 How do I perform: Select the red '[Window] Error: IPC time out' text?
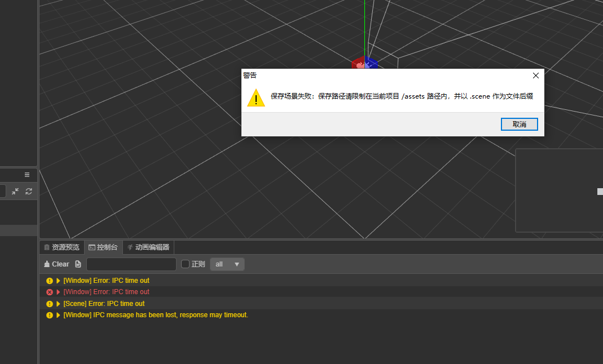tap(107, 292)
